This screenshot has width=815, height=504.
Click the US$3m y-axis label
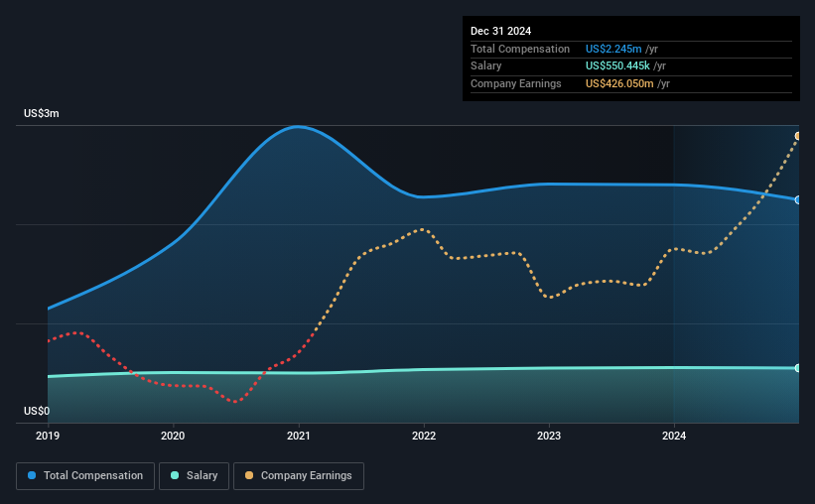click(42, 113)
